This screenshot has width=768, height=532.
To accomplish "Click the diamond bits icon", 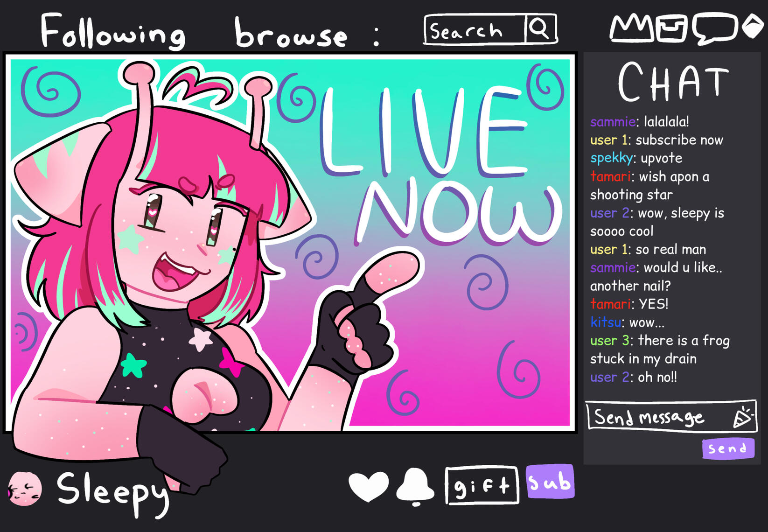I will click(x=753, y=27).
